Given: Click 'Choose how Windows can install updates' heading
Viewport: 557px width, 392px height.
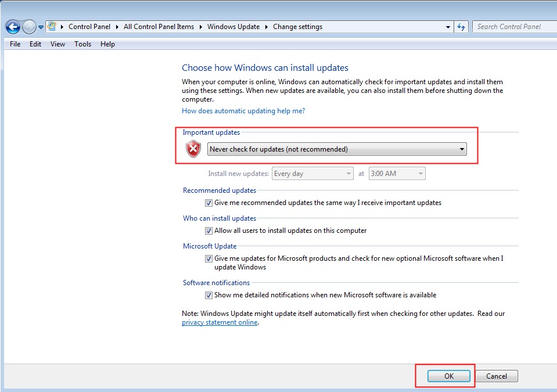Looking at the screenshot, I should (x=265, y=68).
